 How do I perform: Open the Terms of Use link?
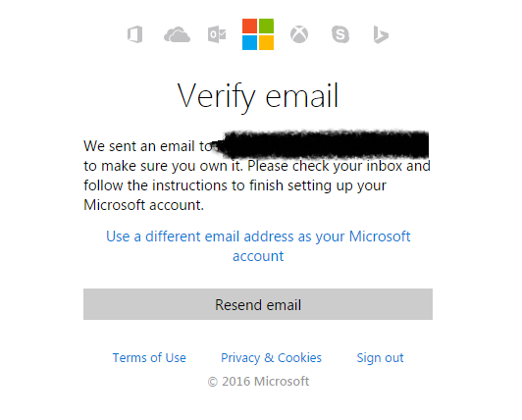(x=149, y=358)
